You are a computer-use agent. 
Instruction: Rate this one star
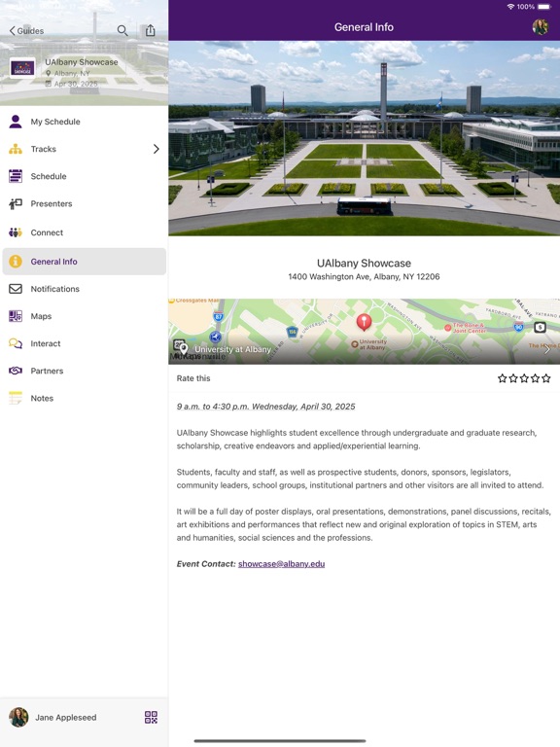pos(503,378)
